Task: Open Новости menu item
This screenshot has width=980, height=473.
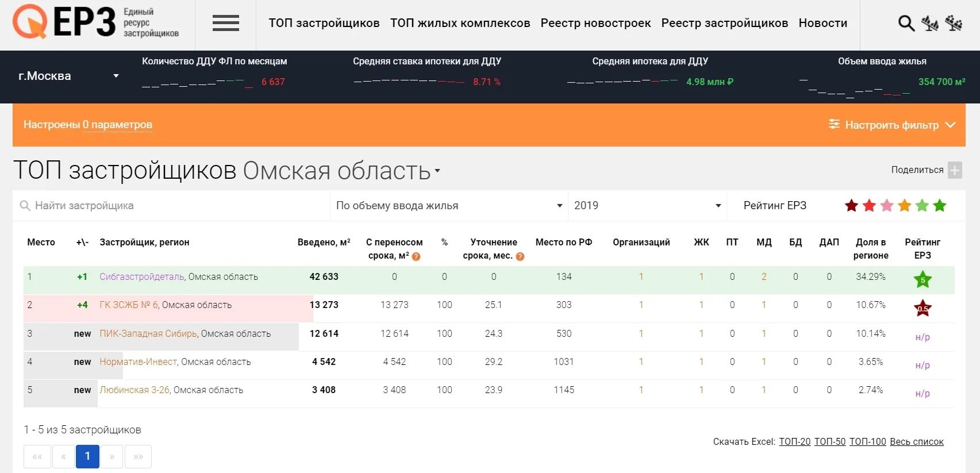Action: [x=823, y=23]
